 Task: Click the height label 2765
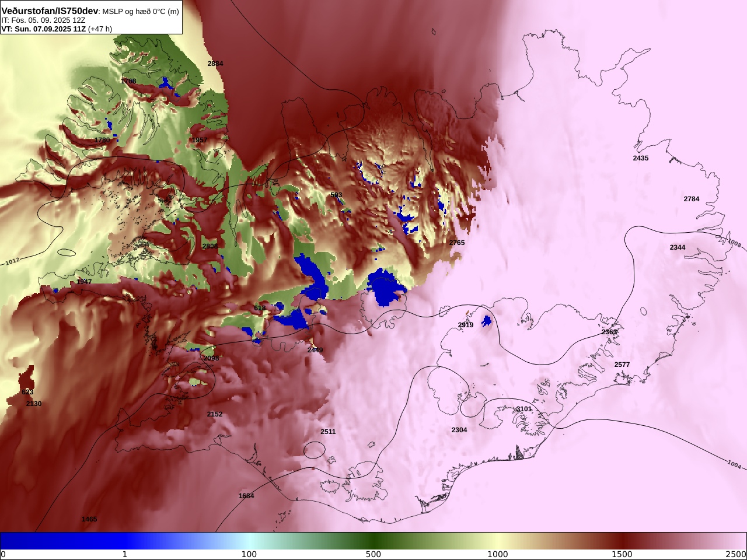[x=457, y=243]
